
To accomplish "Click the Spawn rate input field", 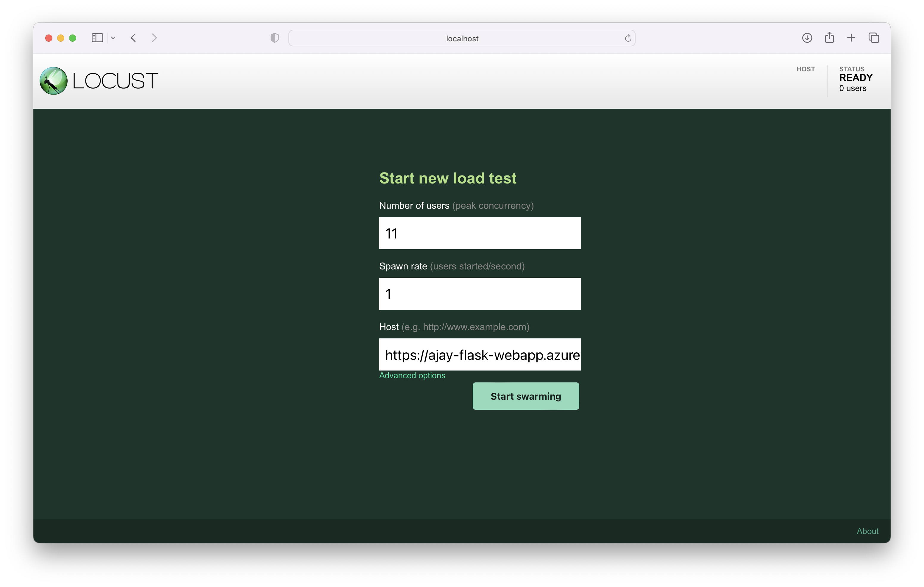I will (480, 294).
